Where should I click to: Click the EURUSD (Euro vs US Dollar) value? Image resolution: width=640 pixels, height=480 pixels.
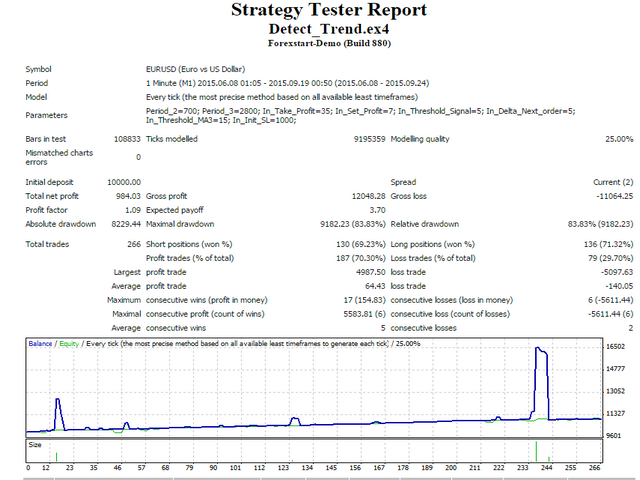tap(196, 69)
